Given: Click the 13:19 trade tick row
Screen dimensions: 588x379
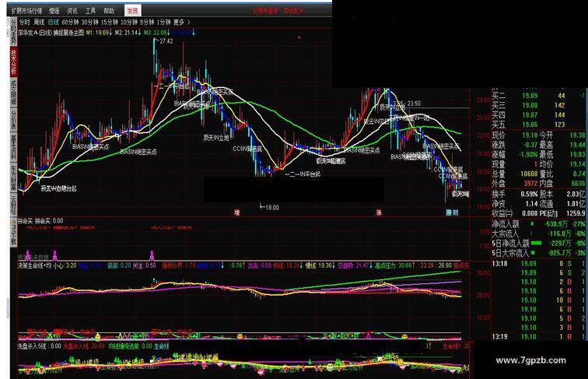Looking at the screenshot, I should click(x=538, y=337).
